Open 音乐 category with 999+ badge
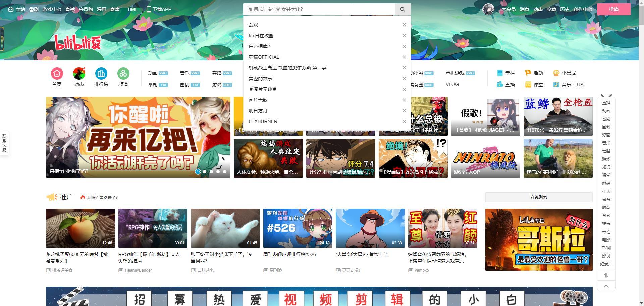The height and width of the screenshot is (306, 644). (x=190, y=73)
